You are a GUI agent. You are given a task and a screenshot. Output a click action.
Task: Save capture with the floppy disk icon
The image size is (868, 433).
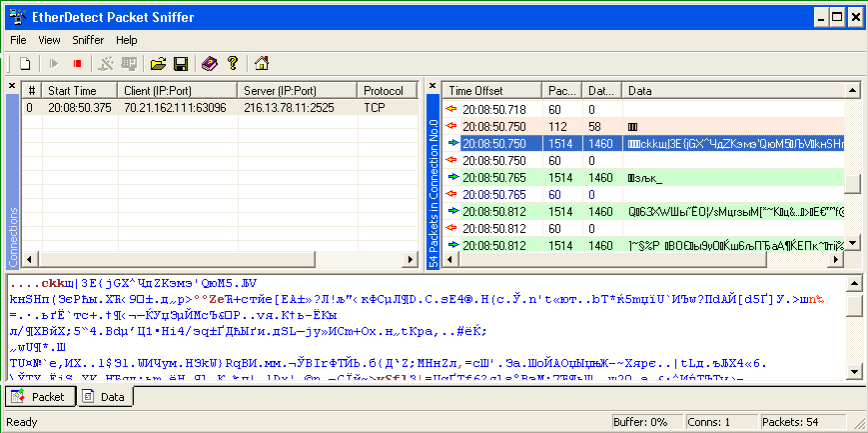181,64
